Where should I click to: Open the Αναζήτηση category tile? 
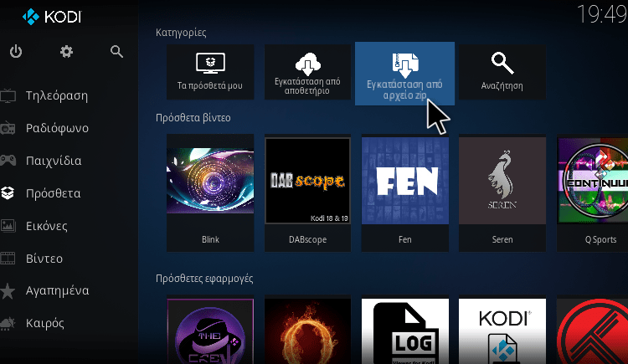click(502, 72)
